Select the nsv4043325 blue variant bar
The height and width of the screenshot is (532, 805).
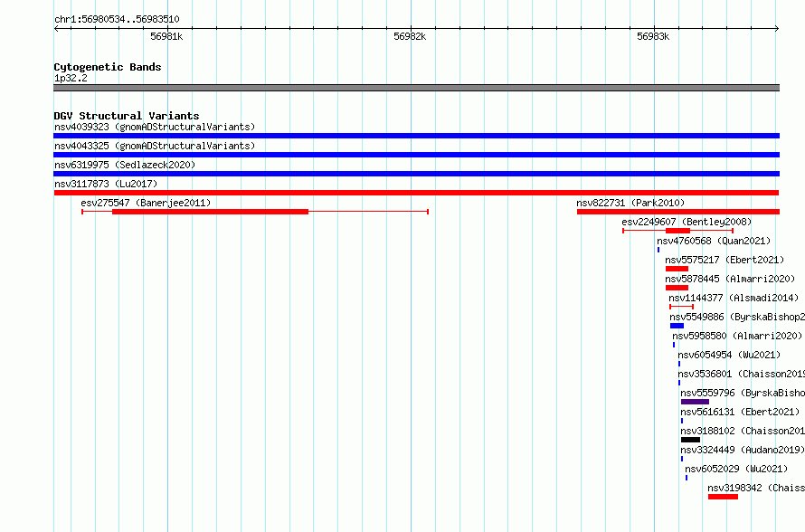coord(416,155)
